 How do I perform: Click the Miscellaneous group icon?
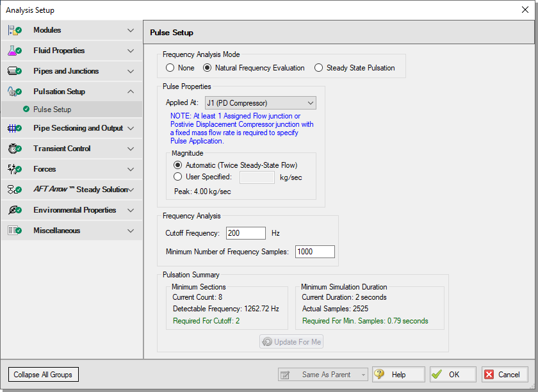click(14, 231)
